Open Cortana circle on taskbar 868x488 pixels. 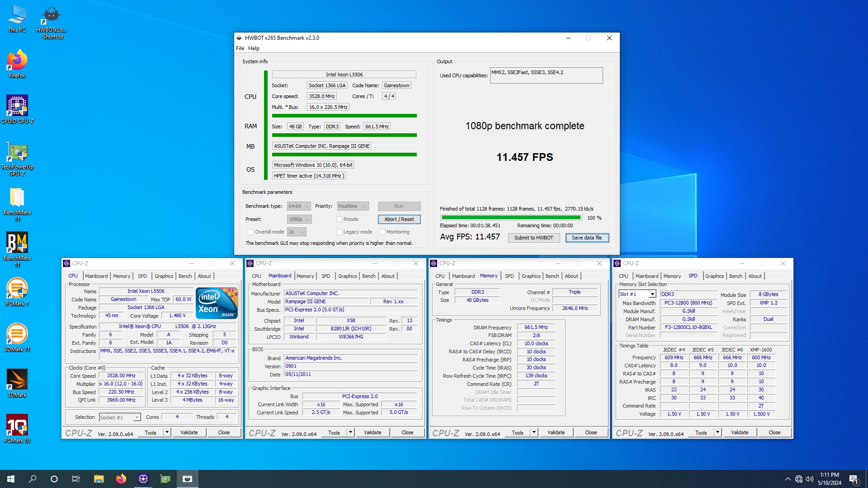[x=54, y=479]
